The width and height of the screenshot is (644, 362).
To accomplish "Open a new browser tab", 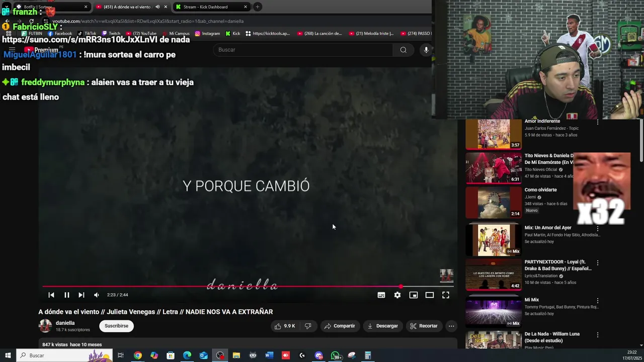I will click(x=258, y=7).
